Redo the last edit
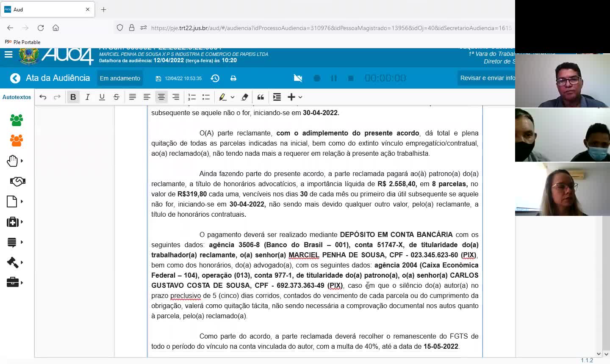610x364 pixels. tap(57, 97)
